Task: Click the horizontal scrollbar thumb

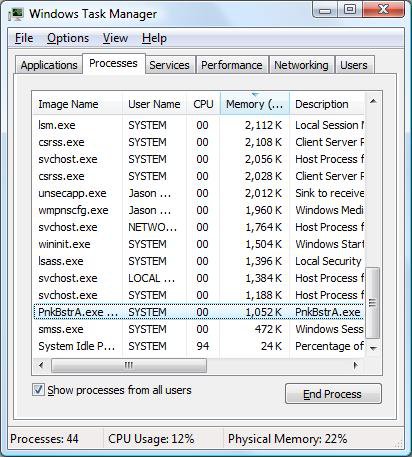Action: click(129, 366)
